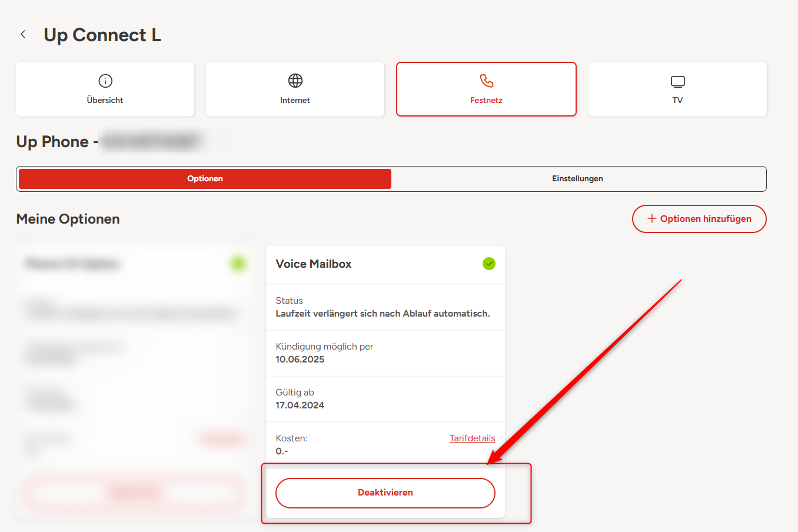Click the green checkmark on Voice Mailbox card
The width and height of the screenshot is (798, 532).
pyautogui.click(x=488, y=264)
